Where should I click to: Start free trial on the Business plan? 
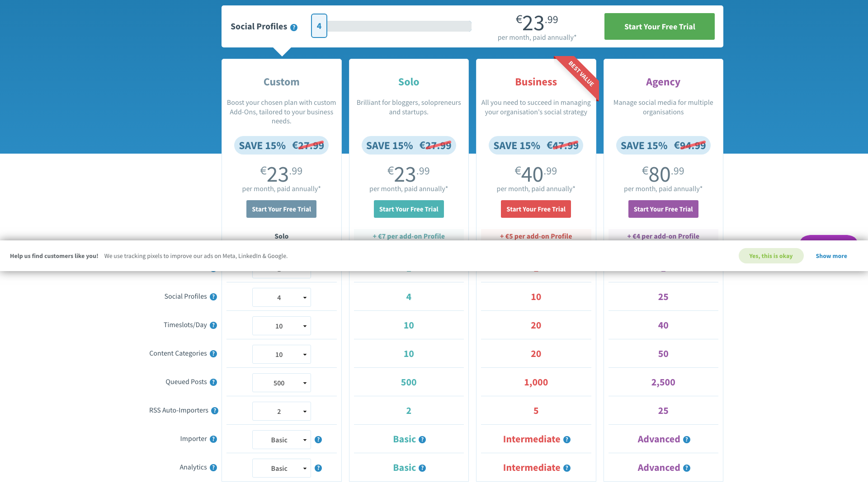tap(536, 209)
